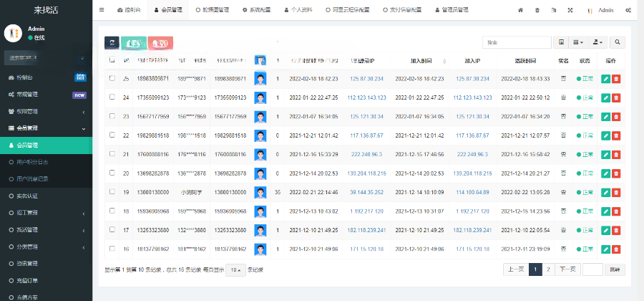Switch to the 支付信息配置 tab
This screenshot has height=301, width=644.
tap(401, 10)
